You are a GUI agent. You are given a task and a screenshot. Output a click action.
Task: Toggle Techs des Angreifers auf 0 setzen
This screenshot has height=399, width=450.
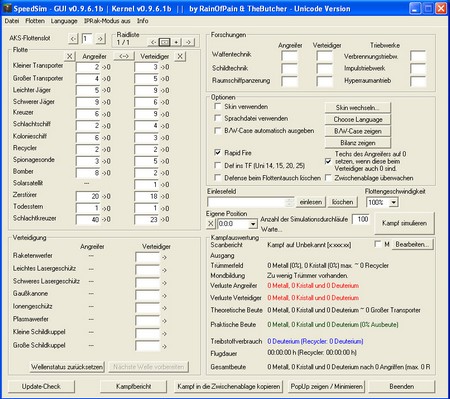pyautogui.click(x=328, y=161)
